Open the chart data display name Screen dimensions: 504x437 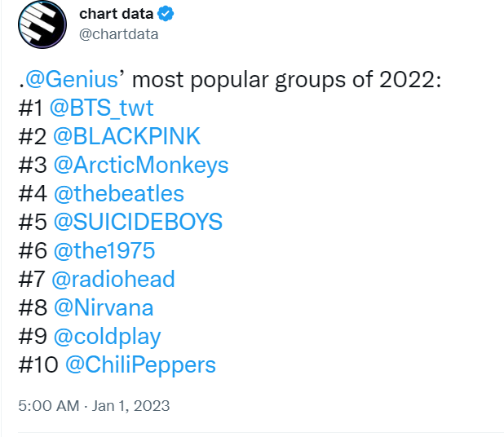coord(117,14)
